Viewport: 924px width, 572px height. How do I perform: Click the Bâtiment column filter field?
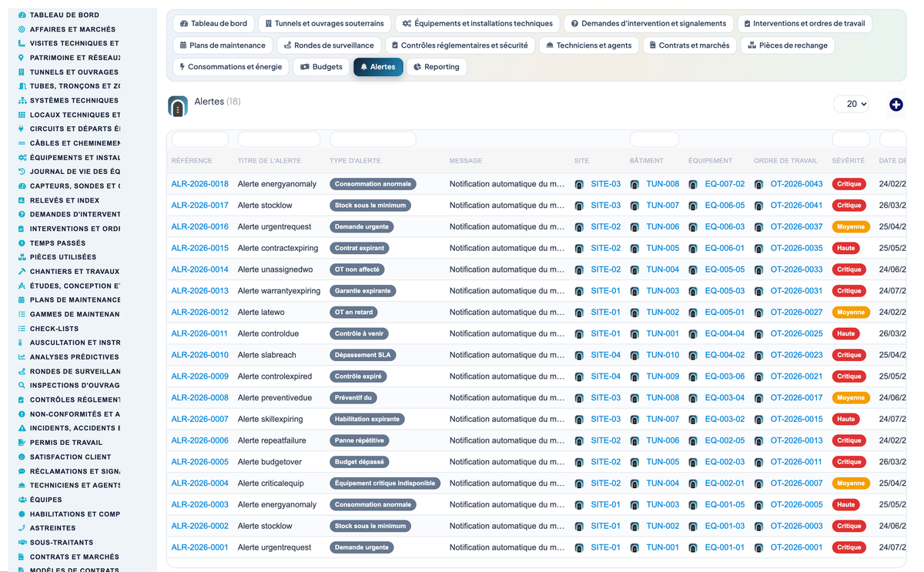click(x=654, y=139)
